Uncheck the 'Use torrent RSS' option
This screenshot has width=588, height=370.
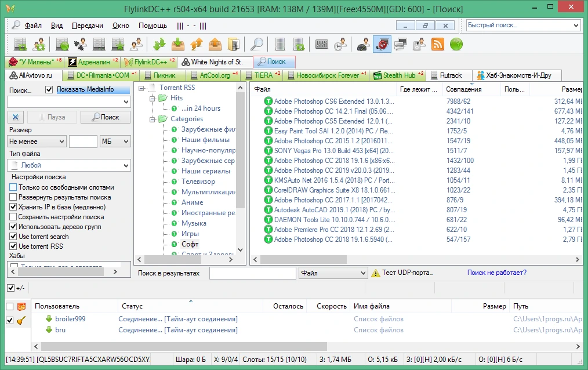[13, 246]
